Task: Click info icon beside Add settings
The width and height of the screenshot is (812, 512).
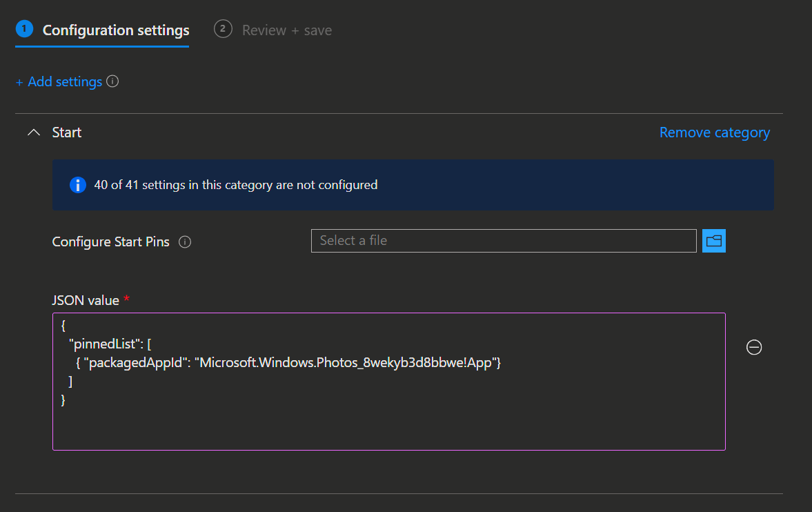Action: [x=112, y=81]
